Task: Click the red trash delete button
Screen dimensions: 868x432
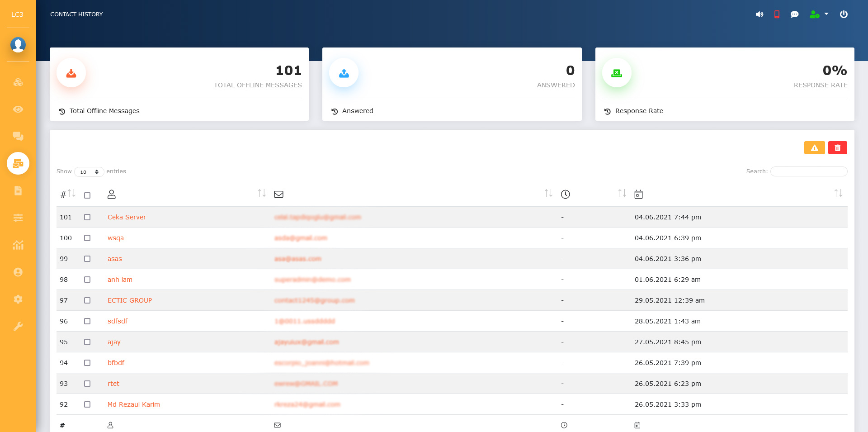Action: [837, 148]
